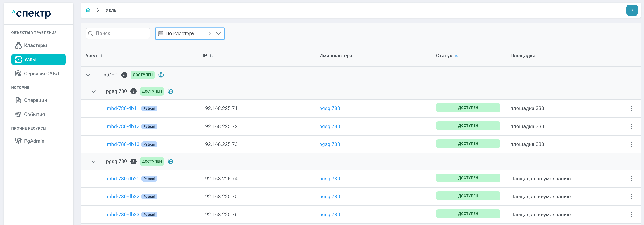
Task: Open cluster pgsql780 link in mbd-780-db21 row
Action: (329, 179)
